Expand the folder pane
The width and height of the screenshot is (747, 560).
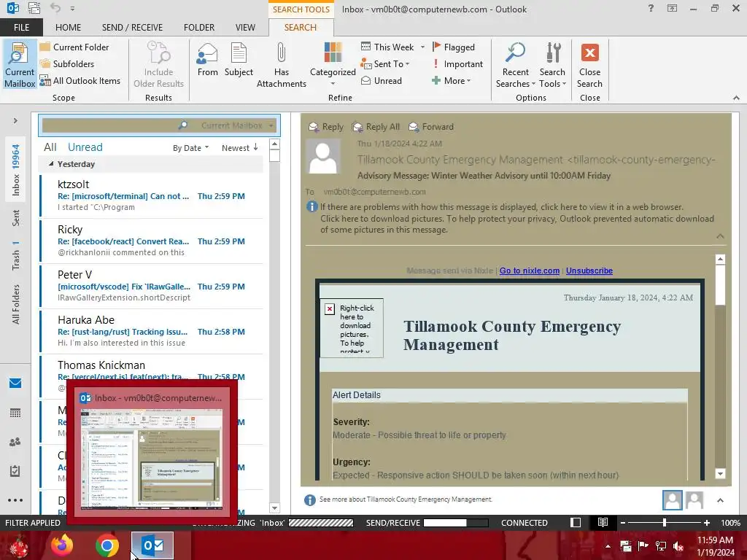pyautogui.click(x=15, y=121)
